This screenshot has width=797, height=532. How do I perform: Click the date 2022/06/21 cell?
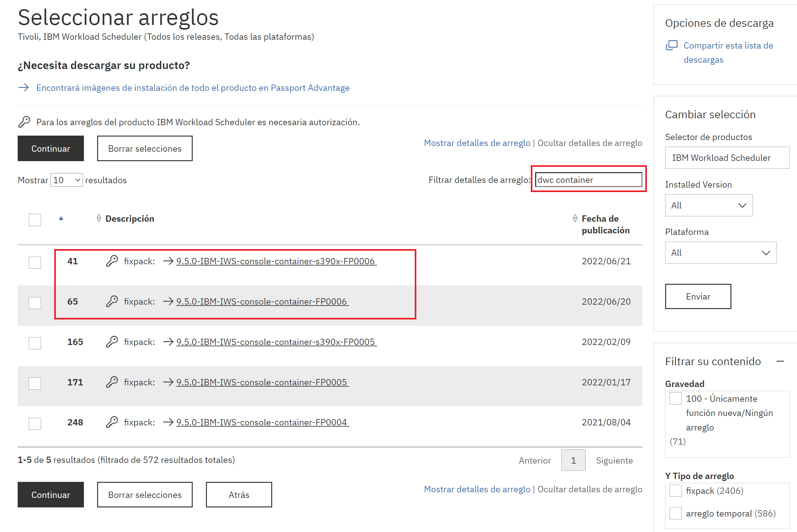(x=606, y=261)
